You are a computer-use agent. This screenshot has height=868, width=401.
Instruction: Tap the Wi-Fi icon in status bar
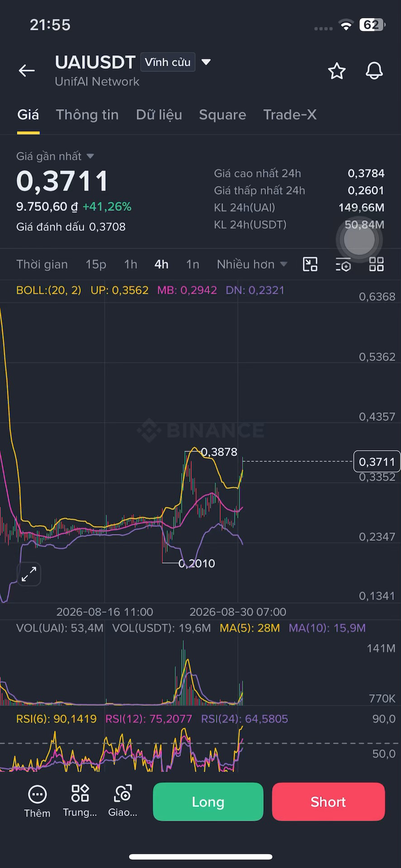pyautogui.click(x=346, y=25)
